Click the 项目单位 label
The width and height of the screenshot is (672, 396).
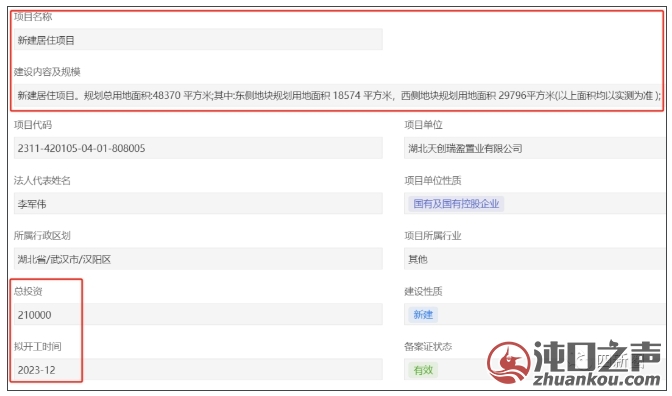coord(423,125)
